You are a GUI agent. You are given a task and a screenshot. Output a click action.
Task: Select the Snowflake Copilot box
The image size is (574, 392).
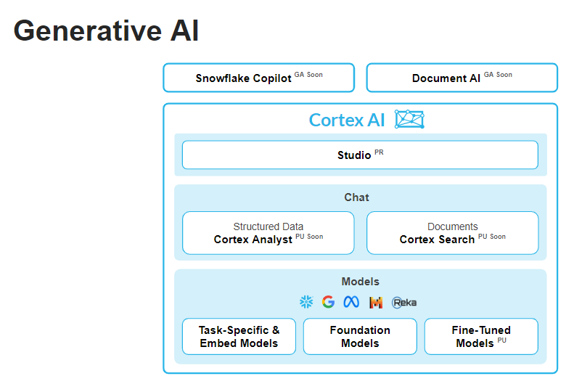(259, 78)
